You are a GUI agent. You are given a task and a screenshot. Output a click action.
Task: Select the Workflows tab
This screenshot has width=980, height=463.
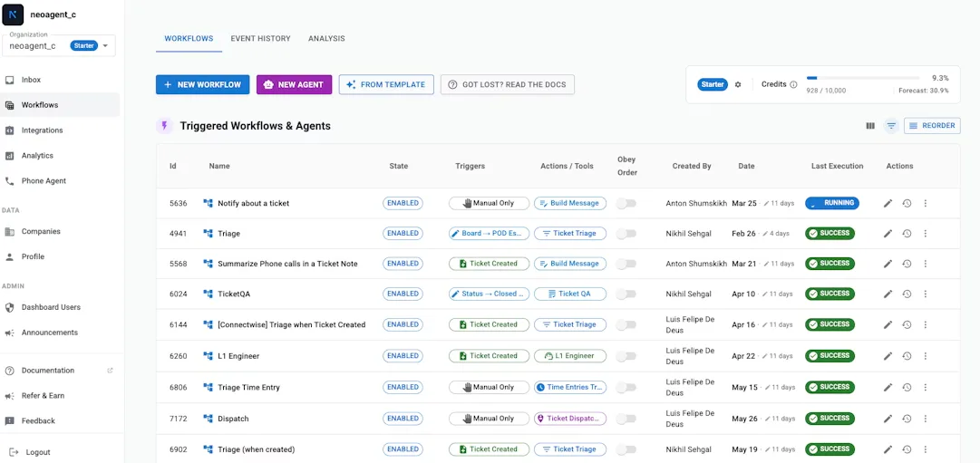(189, 39)
